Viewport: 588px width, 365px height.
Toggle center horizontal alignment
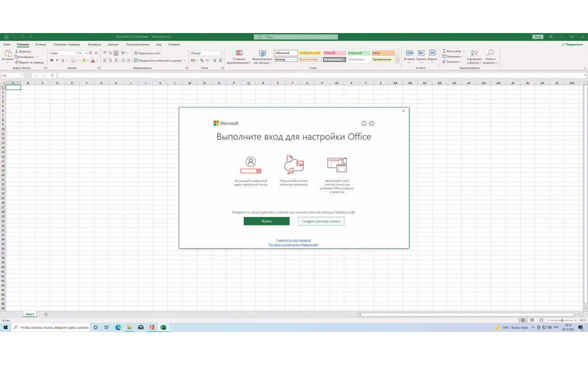(x=110, y=60)
